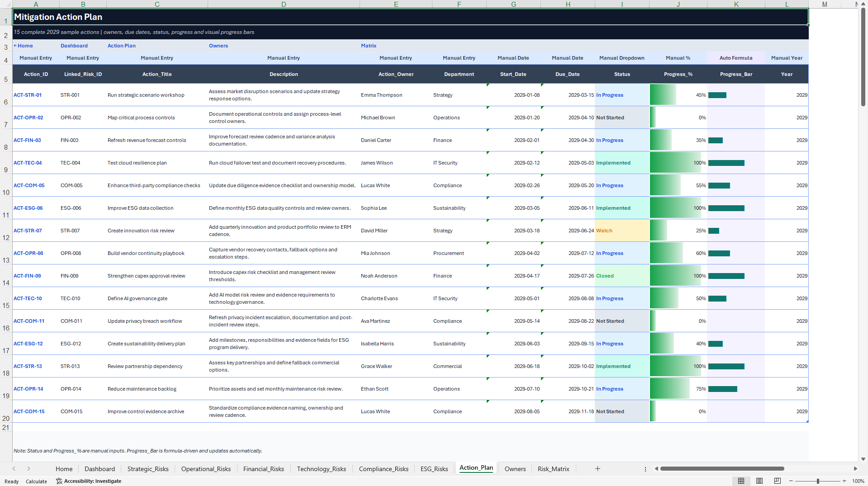This screenshot has height=486, width=868.
Task: Follow the Matrix navigation link
Action: (369, 46)
